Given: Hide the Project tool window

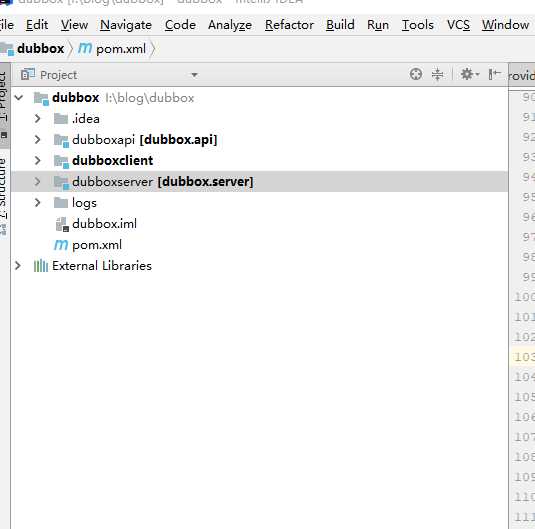Looking at the screenshot, I should point(494,74).
